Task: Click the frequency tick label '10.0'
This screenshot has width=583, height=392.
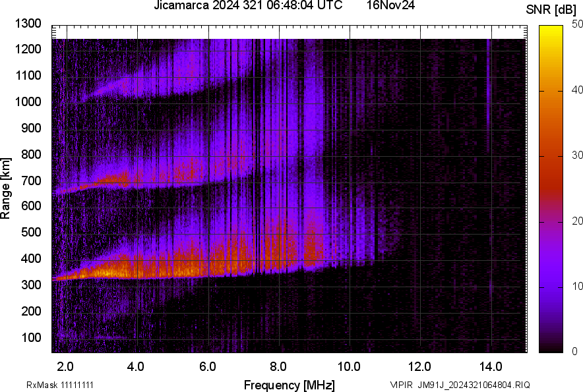Action: click(349, 367)
